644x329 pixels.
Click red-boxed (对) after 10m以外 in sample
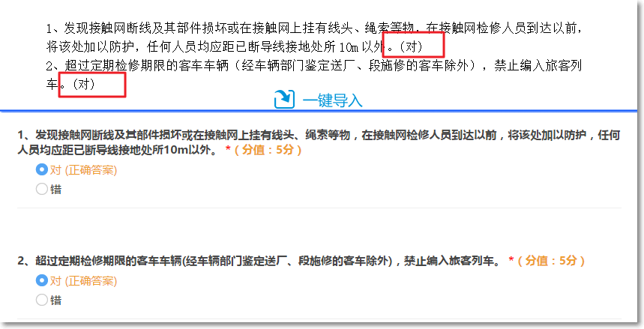pyautogui.click(x=413, y=45)
